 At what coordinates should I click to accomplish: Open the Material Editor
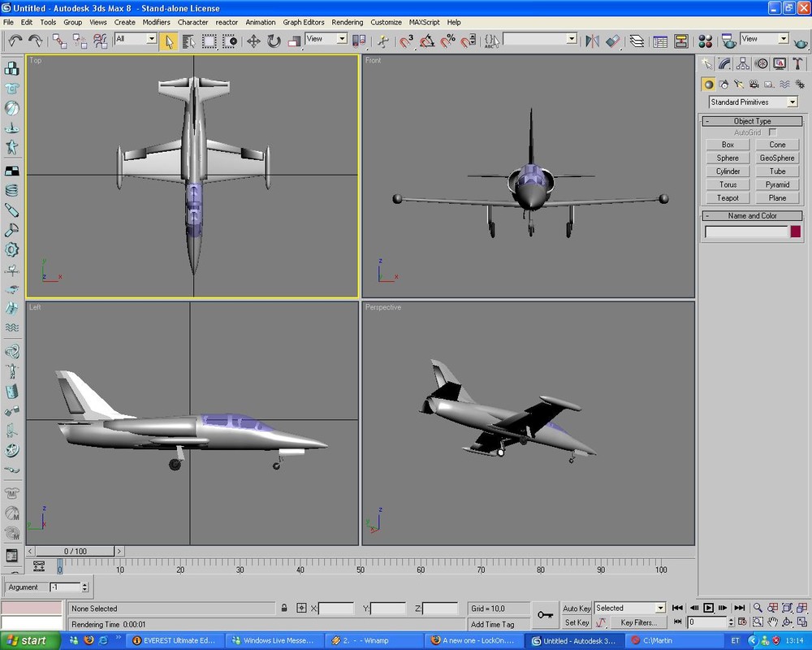tap(705, 41)
